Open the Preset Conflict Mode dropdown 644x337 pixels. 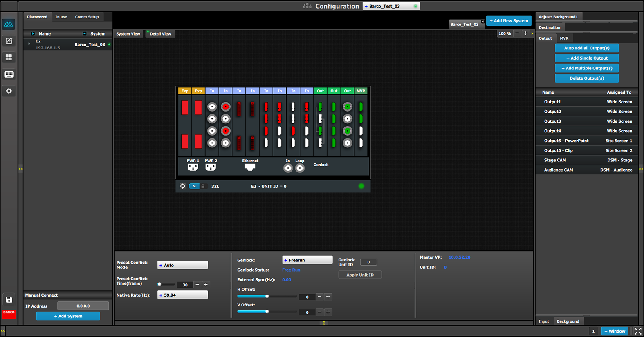[x=182, y=265]
